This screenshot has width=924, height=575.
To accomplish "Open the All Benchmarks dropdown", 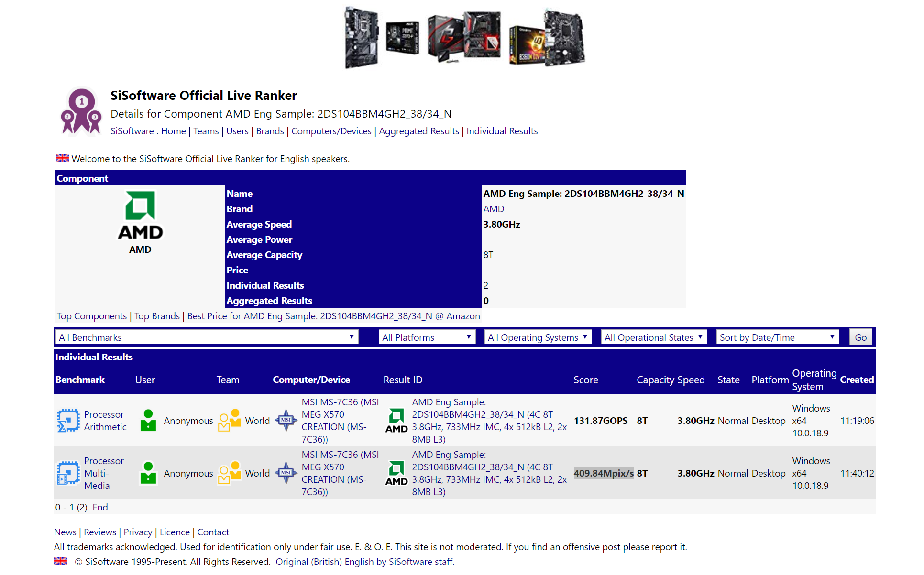I will [x=207, y=337].
